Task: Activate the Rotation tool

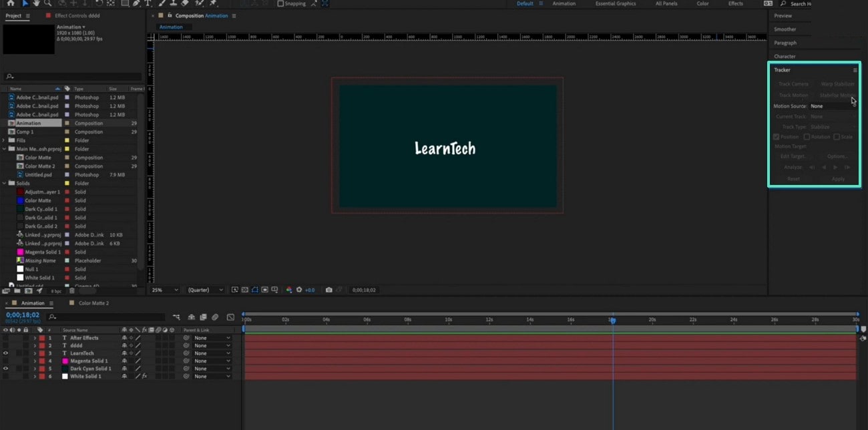Action: tap(99, 3)
